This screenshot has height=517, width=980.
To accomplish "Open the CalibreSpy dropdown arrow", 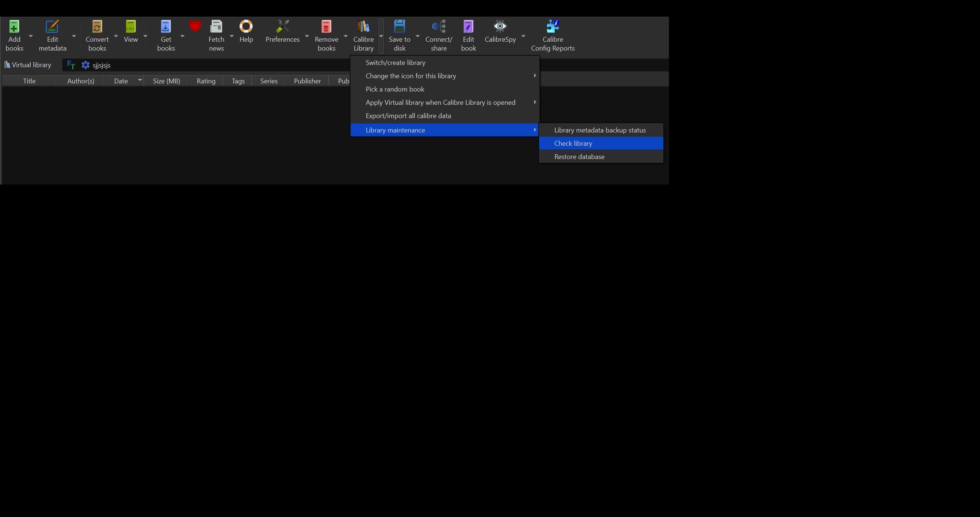I will pyautogui.click(x=523, y=36).
